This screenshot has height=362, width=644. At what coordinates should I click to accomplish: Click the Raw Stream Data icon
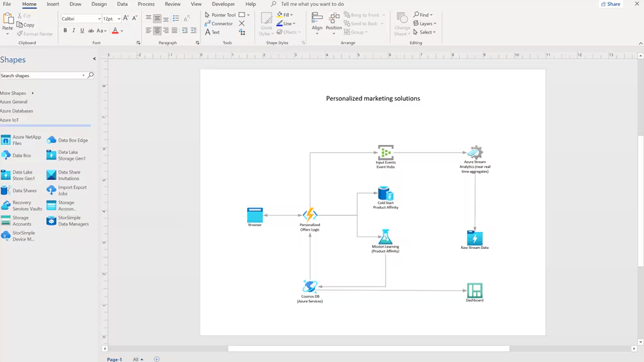point(475,238)
